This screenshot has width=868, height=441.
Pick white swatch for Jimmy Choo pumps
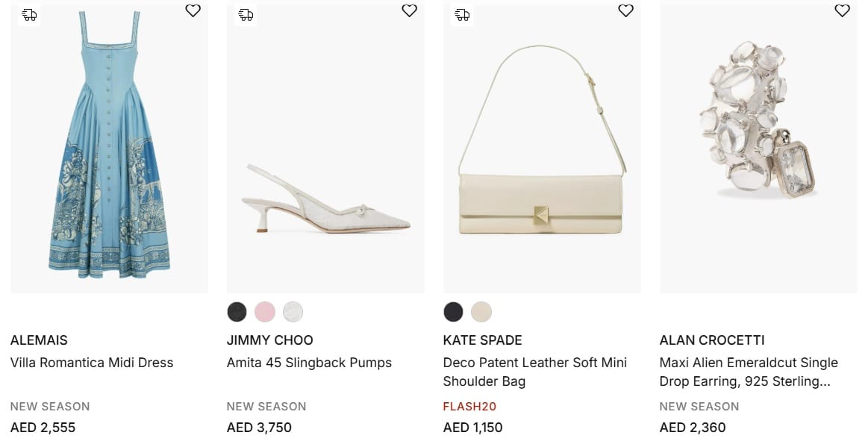click(x=293, y=311)
